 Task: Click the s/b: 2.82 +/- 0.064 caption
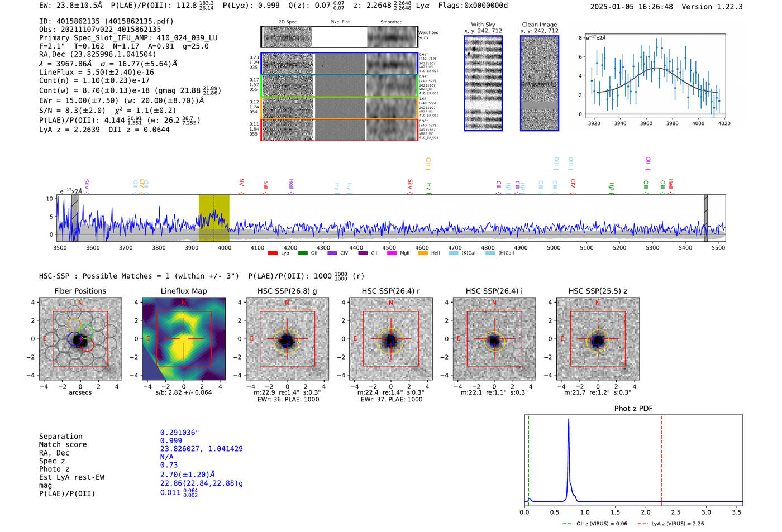click(184, 392)
